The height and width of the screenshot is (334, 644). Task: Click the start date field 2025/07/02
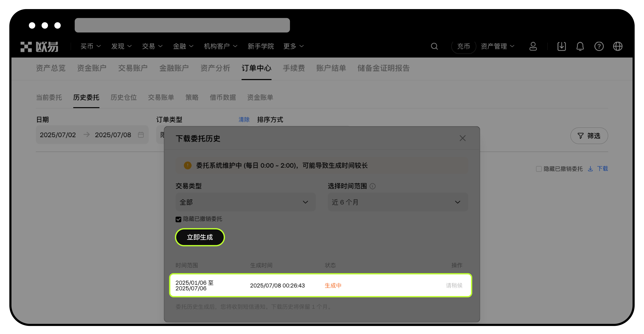point(58,135)
